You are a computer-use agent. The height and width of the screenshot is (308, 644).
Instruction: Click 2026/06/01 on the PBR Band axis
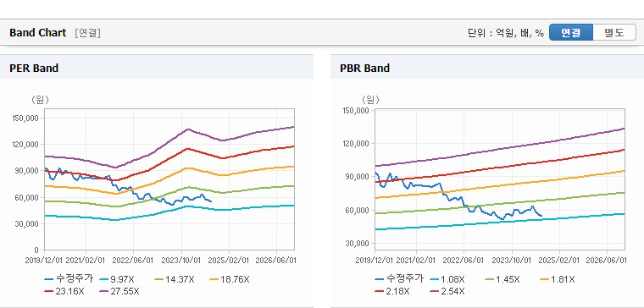pos(607,260)
